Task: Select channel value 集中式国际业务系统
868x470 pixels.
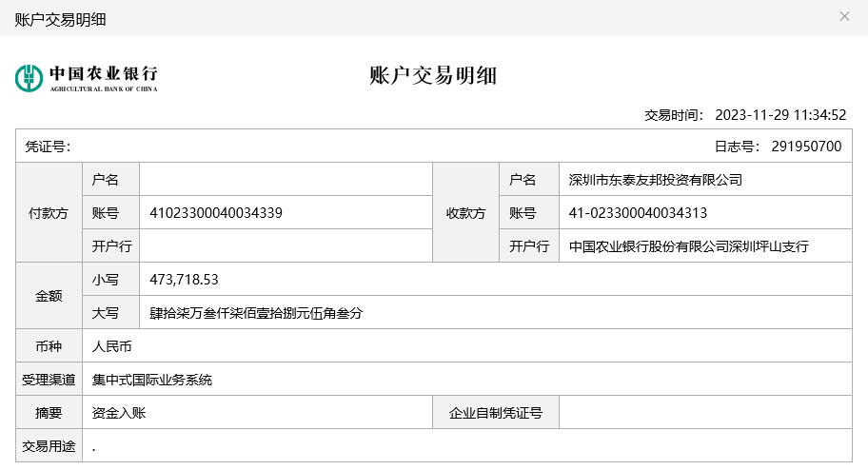Action: [x=152, y=380]
